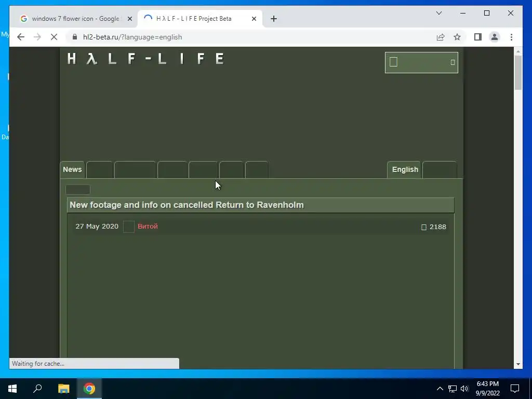Click the small button above the news headline
The width and height of the screenshot is (532, 399).
pos(78,189)
